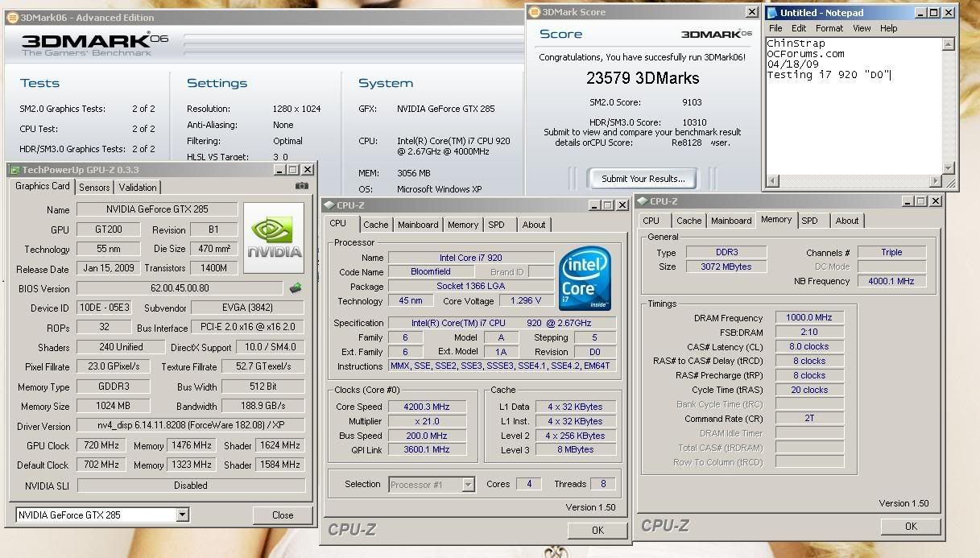Select the Graphics Card tab in GPU-Z
This screenshot has width=980, height=558.
point(43,186)
